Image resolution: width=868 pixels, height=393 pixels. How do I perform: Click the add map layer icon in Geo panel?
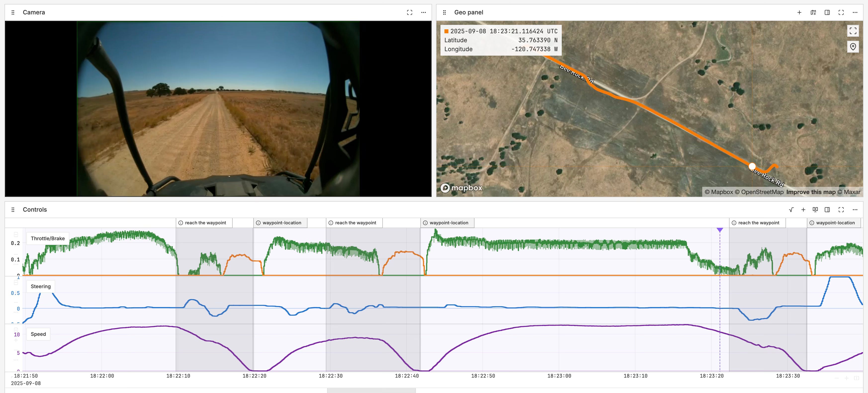pos(813,12)
